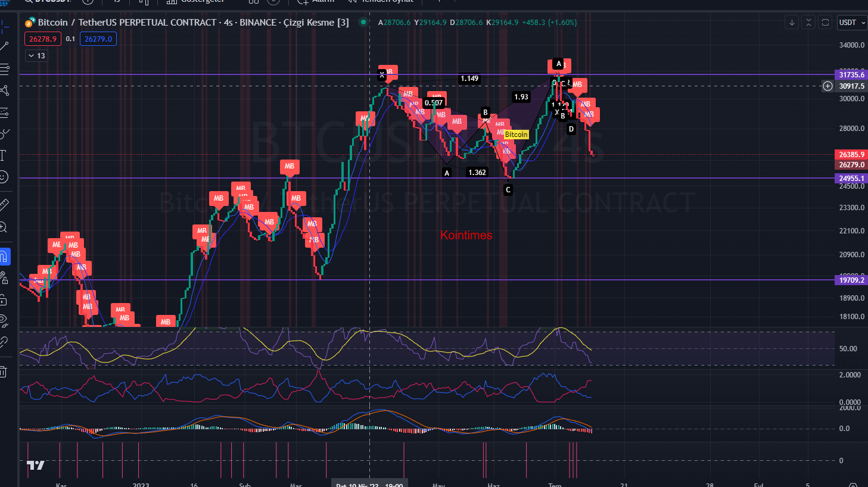Click the highlighted date label on time axis
The height and width of the screenshot is (487, 868).
point(369,484)
